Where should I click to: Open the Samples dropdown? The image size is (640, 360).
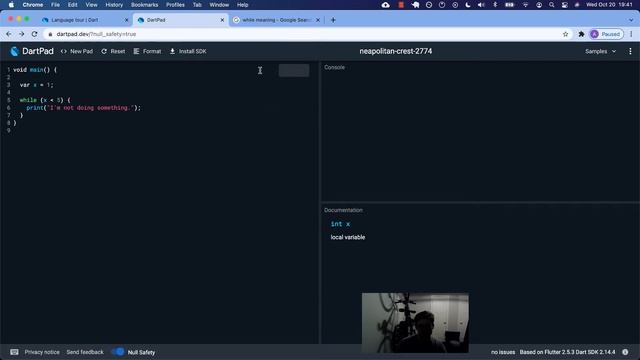pyautogui.click(x=600, y=51)
